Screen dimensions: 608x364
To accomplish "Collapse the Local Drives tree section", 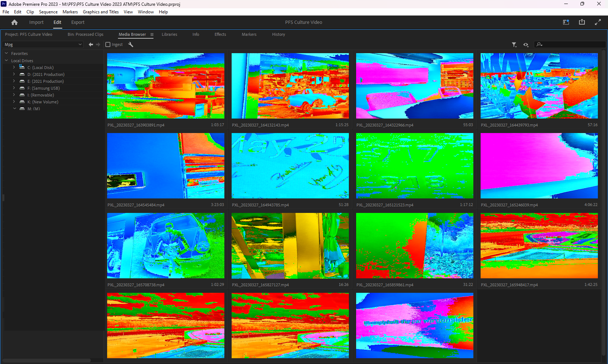I will [x=6, y=60].
